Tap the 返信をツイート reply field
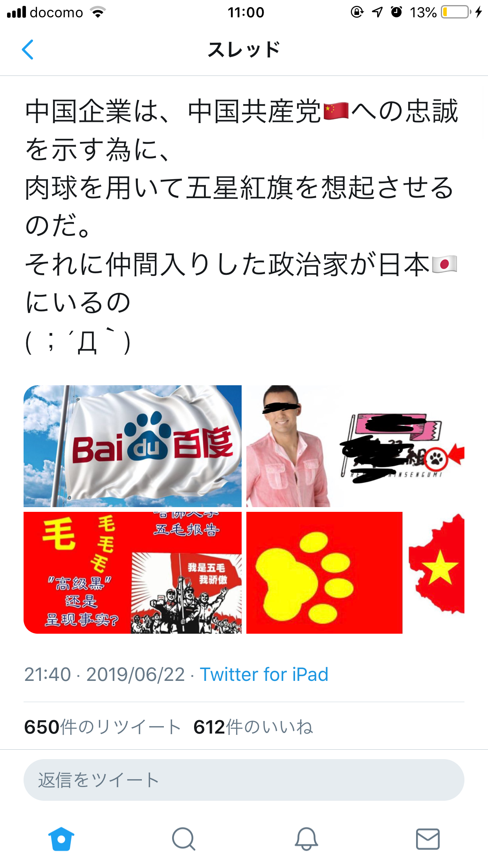Image resolution: width=488 pixels, height=868 pixels. 244,780
